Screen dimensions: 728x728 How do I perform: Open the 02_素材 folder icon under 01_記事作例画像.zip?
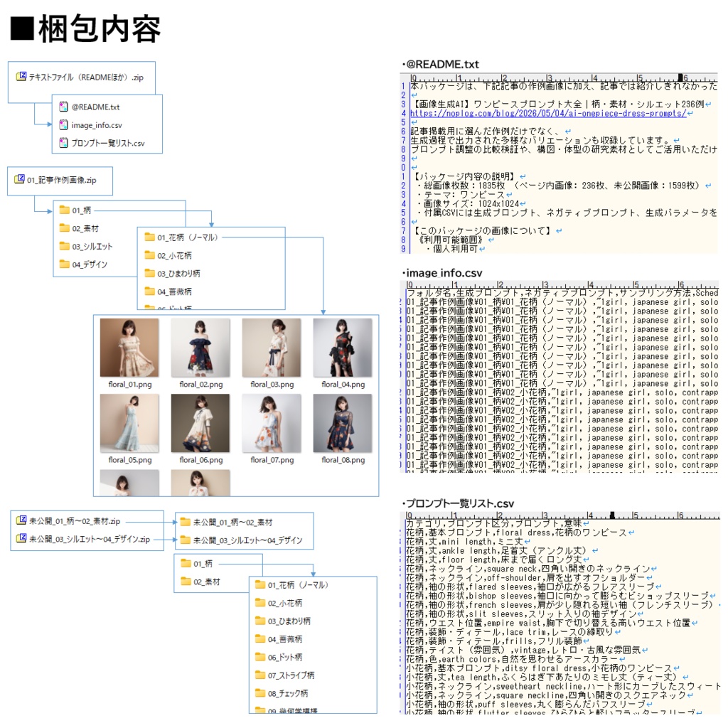coord(65,227)
